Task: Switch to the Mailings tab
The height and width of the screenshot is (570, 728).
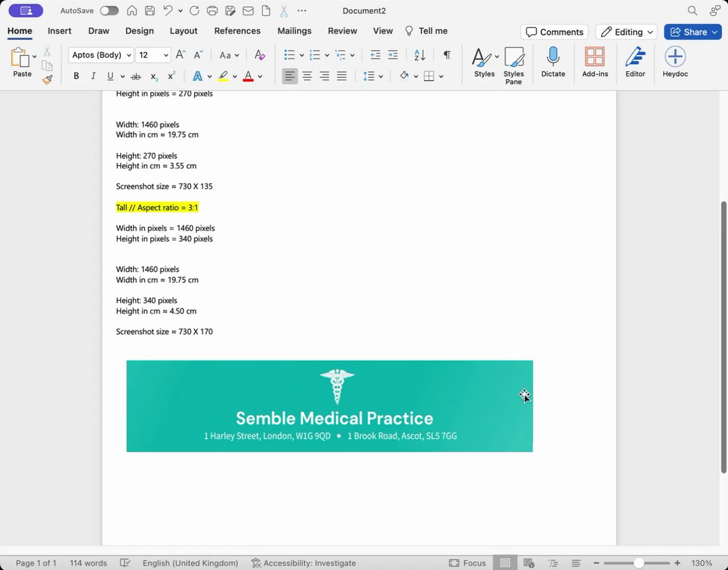Action: point(295,31)
